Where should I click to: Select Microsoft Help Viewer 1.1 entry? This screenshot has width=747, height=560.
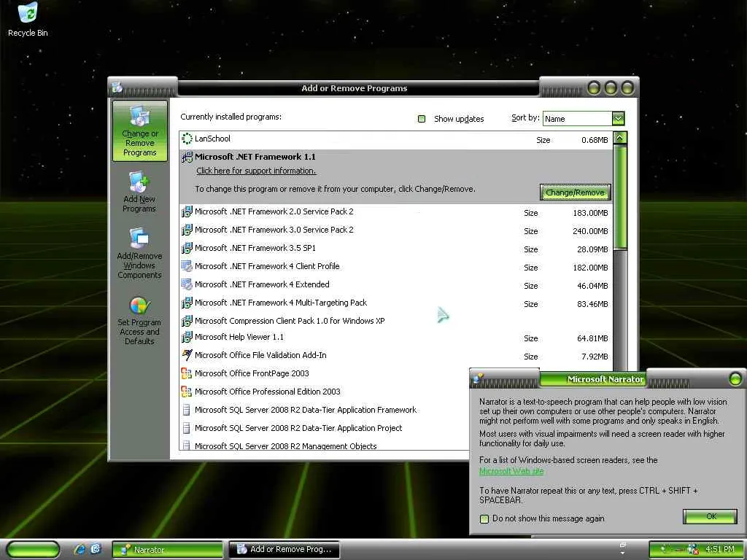(396, 337)
